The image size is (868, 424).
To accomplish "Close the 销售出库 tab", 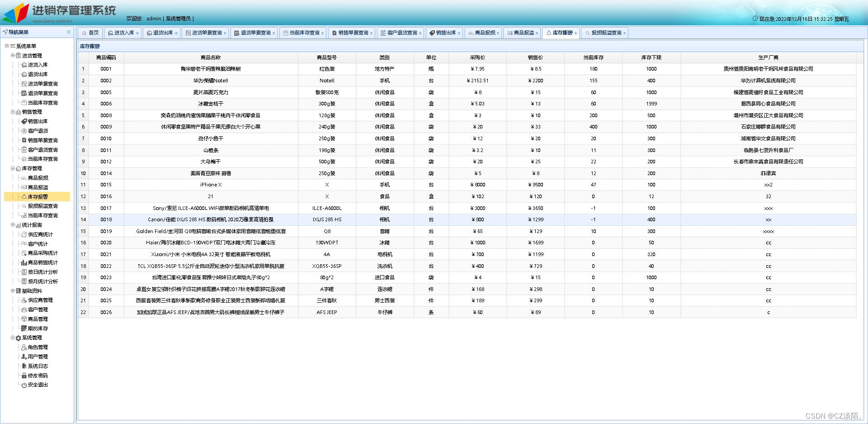I will (459, 33).
